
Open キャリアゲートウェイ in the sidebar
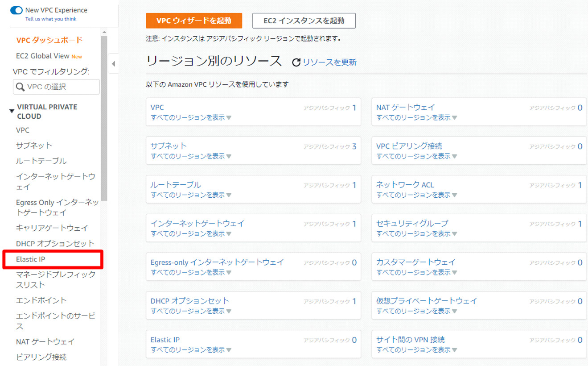point(52,228)
